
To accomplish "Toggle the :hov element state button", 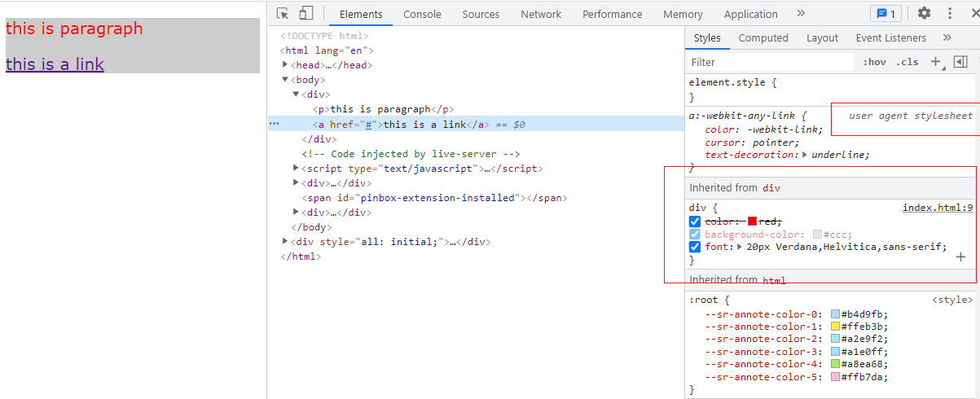I will coord(874,62).
